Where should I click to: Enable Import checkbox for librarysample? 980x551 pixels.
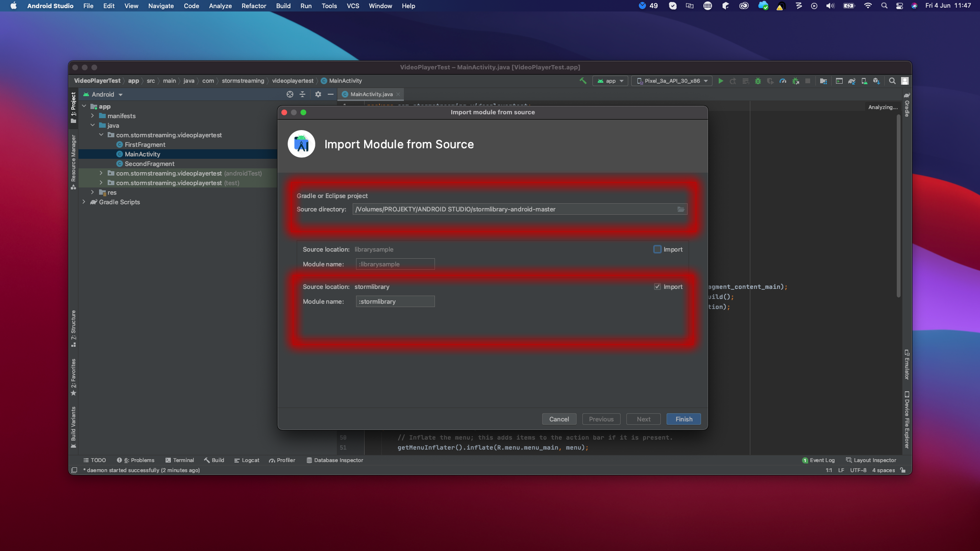[657, 249]
